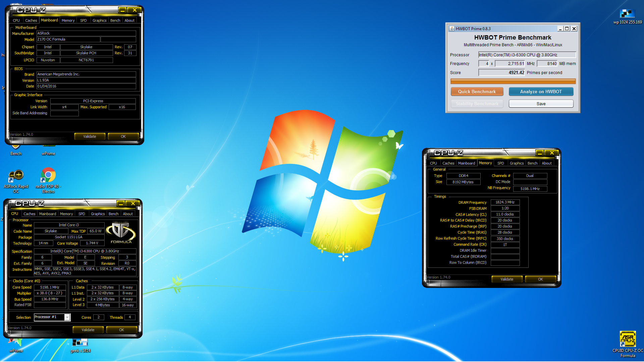The height and width of the screenshot is (362, 644).
Task: Select CPU tab in Mainboard CPU-Z window
Action: [x=16, y=20]
